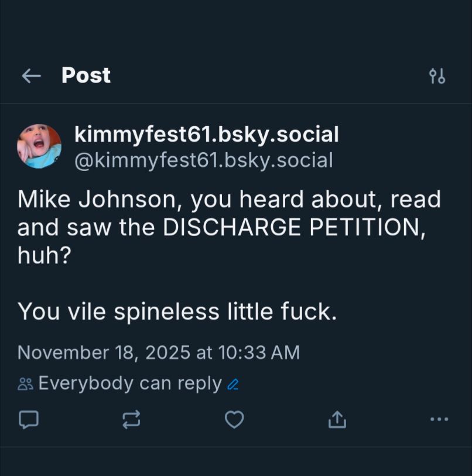The image size is (472, 476).
Task: Click the word "huh?" in the post
Action: coord(44,256)
